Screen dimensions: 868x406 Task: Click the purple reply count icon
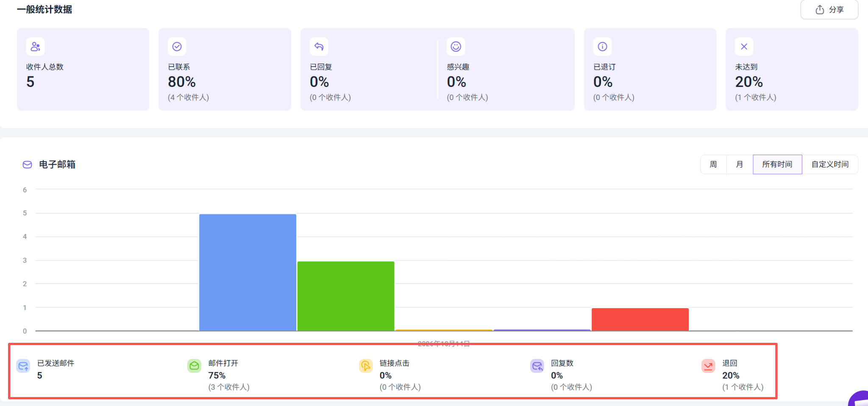coord(537,366)
